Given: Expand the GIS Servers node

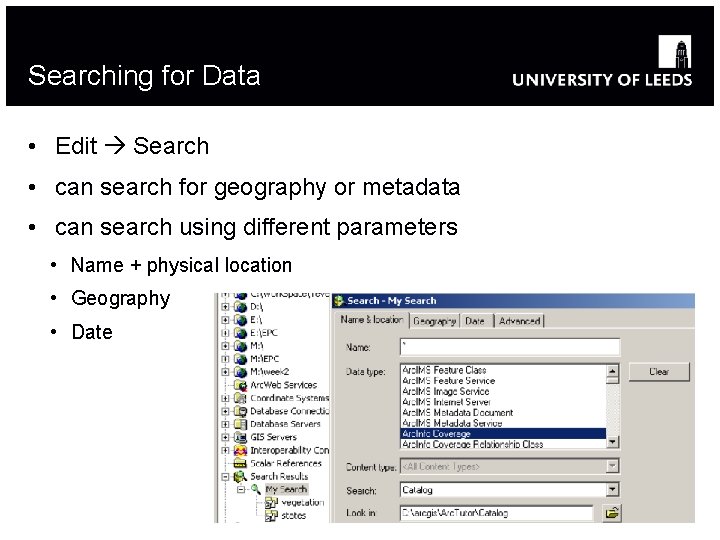Looking at the screenshot, I should pos(225,437).
